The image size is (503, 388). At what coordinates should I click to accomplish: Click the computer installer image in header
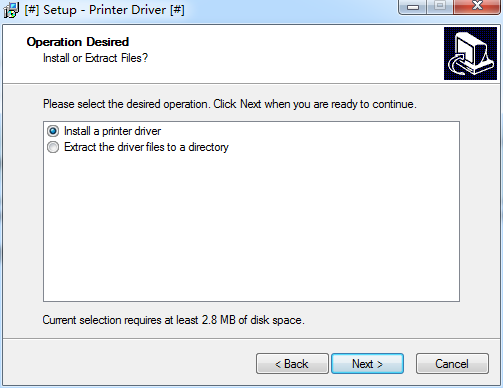tap(470, 53)
